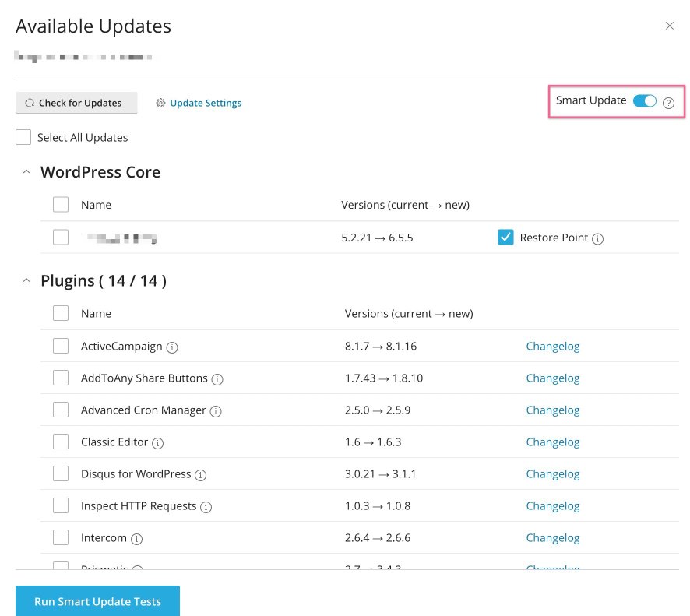690x616 pixels.
Task: Show info for Disqus for WordPress
Action: [x=200, y=475]
